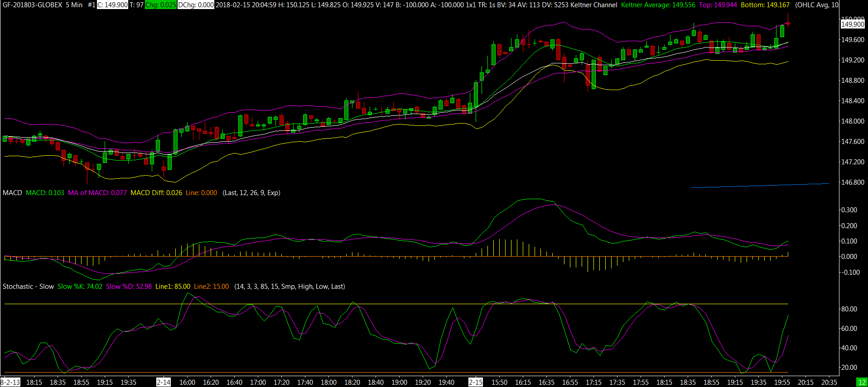868x387 pixels.
Task: Click the DChg: 0.000 field
Action: [x=196, y=5]
